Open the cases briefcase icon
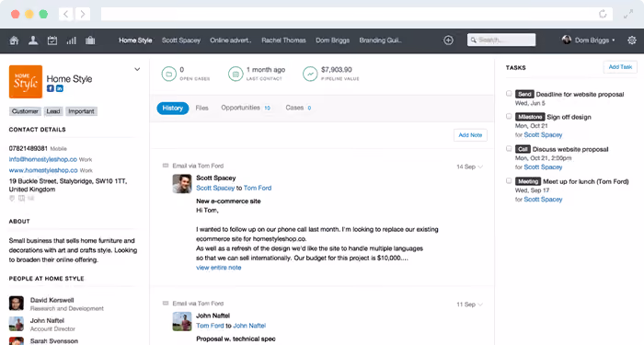 pos(90,40)
